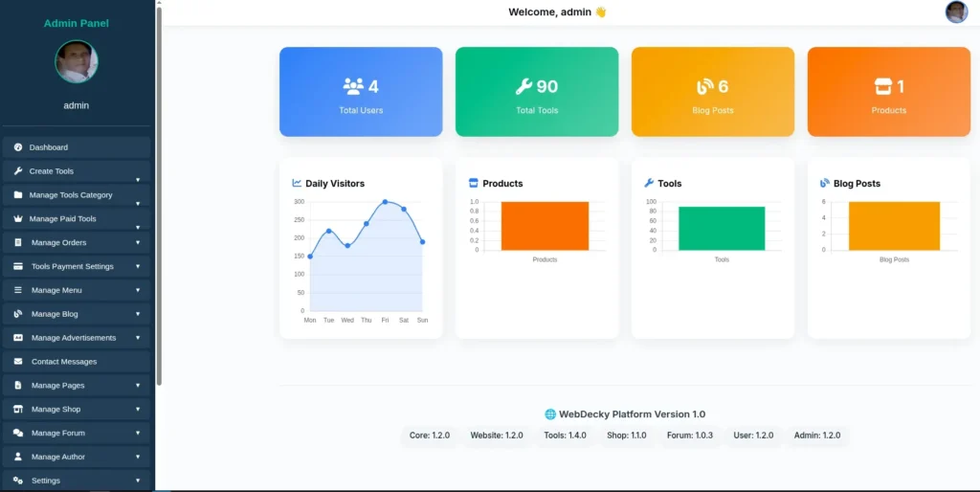Click the Tools: 1.4.0 version badge
This screenshot has width=980, height=492.
tap(565, 436)
